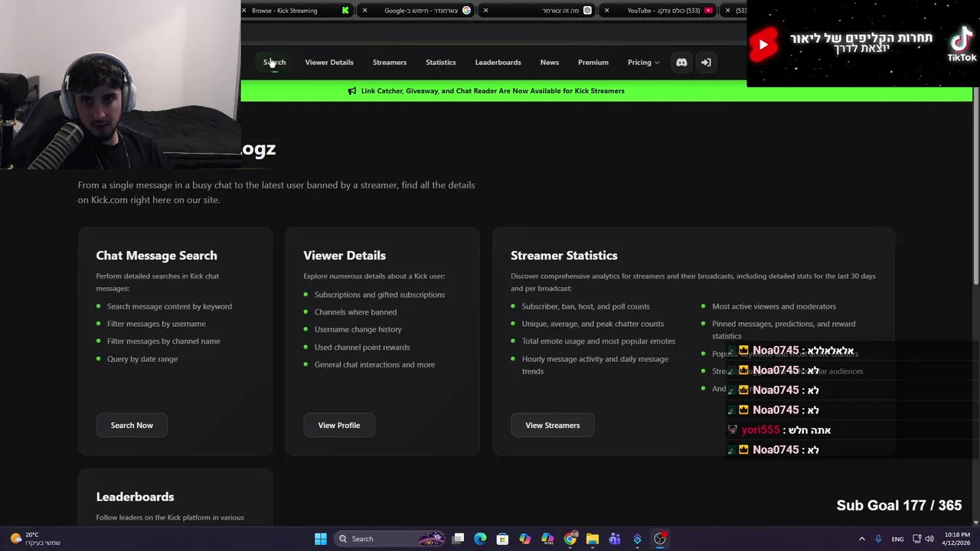
Task: Open Viewer Details in navbar
Action: click(x=329, y=62)
